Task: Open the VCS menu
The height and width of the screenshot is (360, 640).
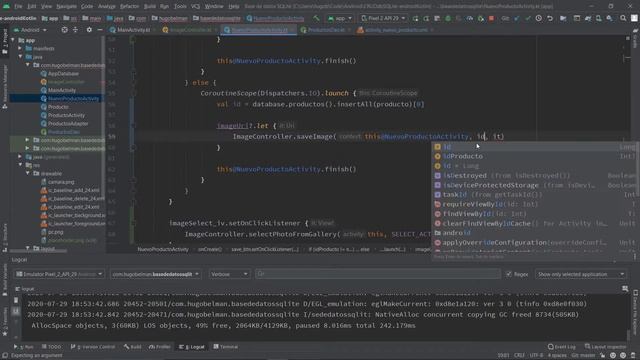Action: [x=196, y=7]
